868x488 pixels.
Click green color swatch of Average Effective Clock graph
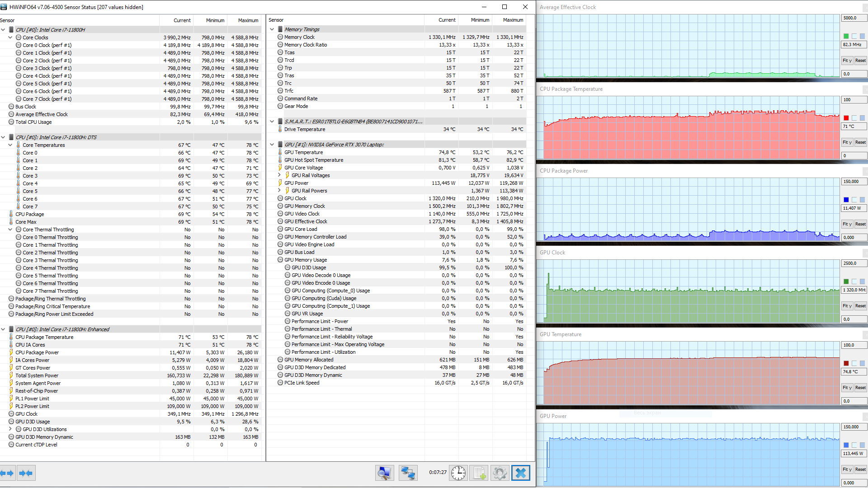click(x=846, y=36)
